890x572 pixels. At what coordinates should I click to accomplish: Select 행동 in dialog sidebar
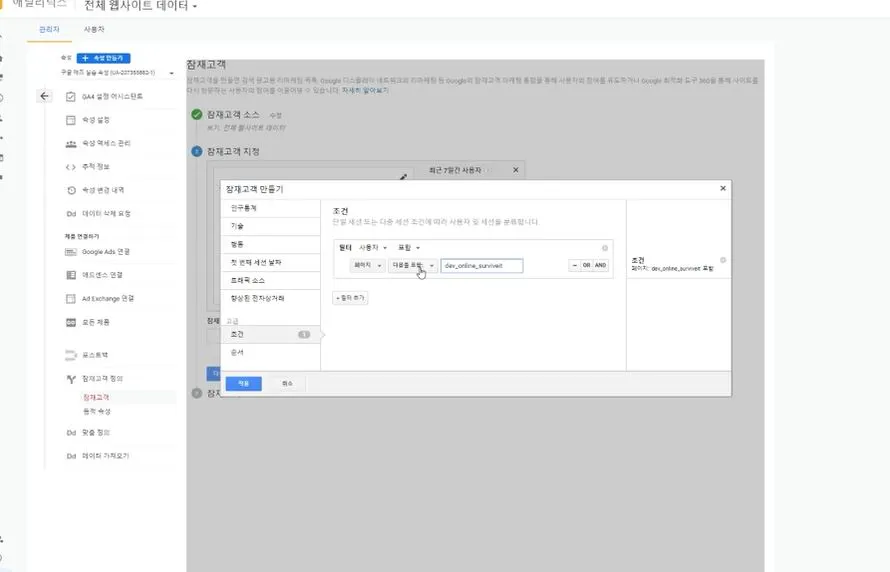[271, 245]
